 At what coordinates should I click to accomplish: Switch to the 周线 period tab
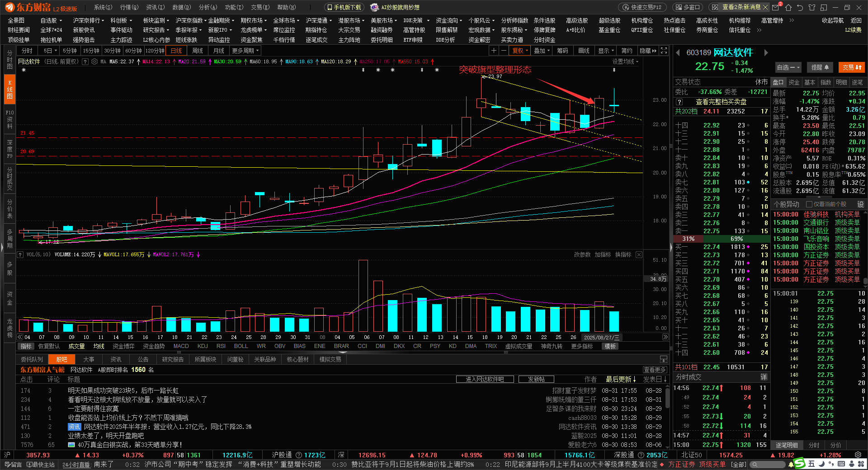click(x=198, y=51)
